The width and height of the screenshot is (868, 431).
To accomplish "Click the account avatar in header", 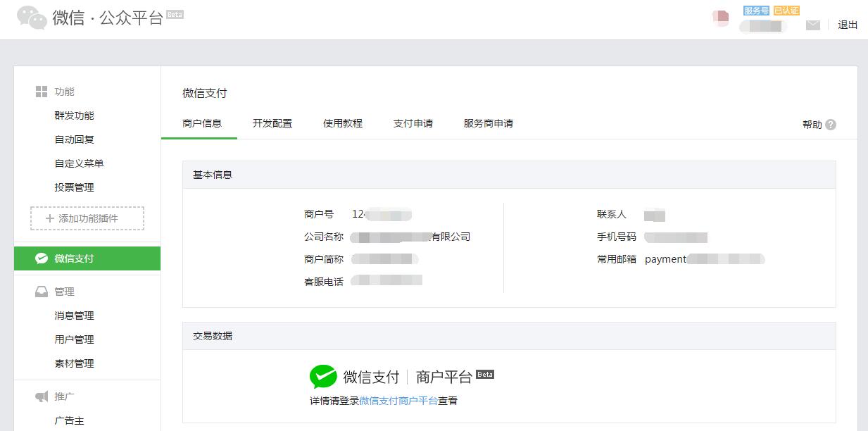I will pyautogui.click(x=720, y=18).
